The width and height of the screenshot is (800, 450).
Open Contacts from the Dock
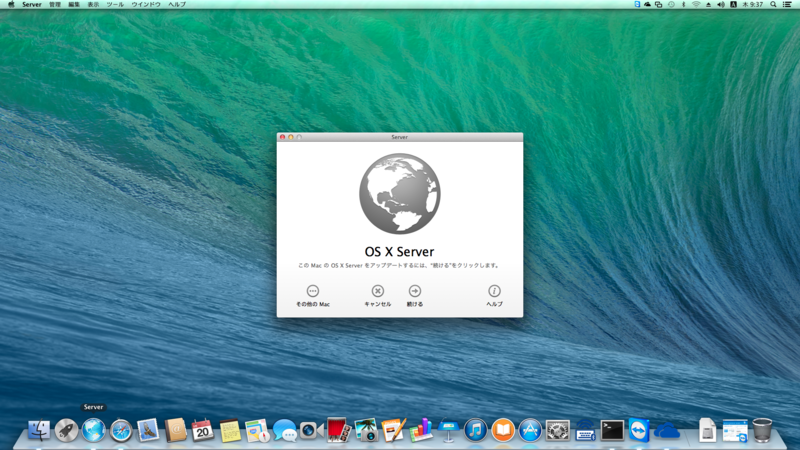point(176,430)
